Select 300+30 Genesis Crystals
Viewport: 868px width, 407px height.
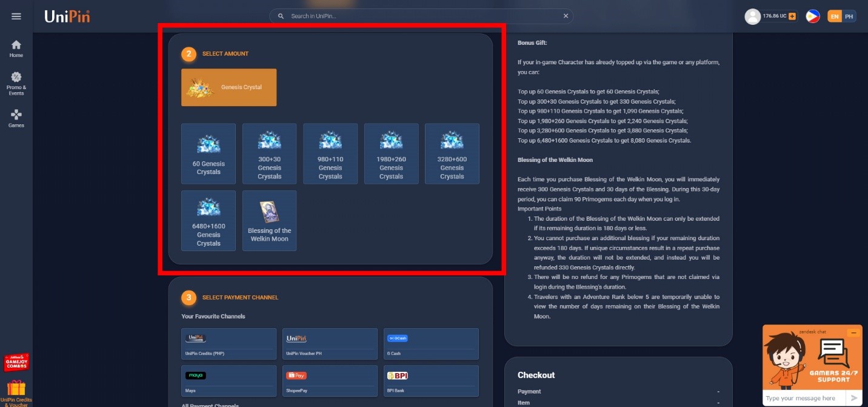(x=270, y=153)
